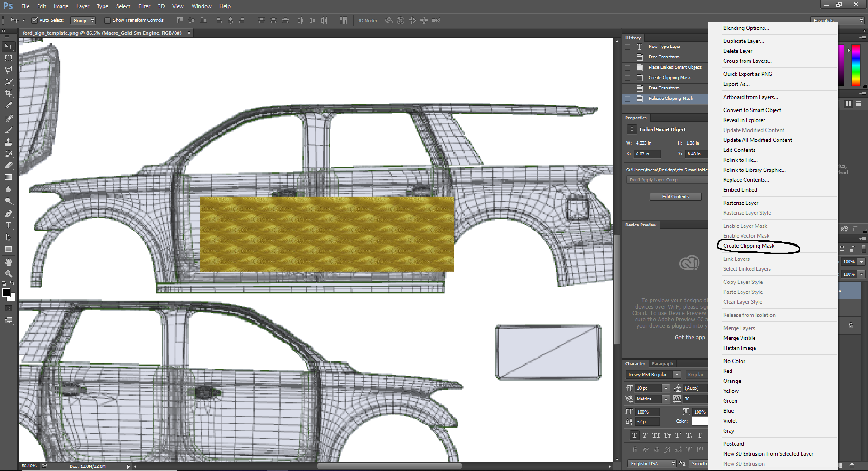This screenshot has width=868, height=471.
Task: Uncheck the Auto-Select checkbox
Action: point(34,20)
